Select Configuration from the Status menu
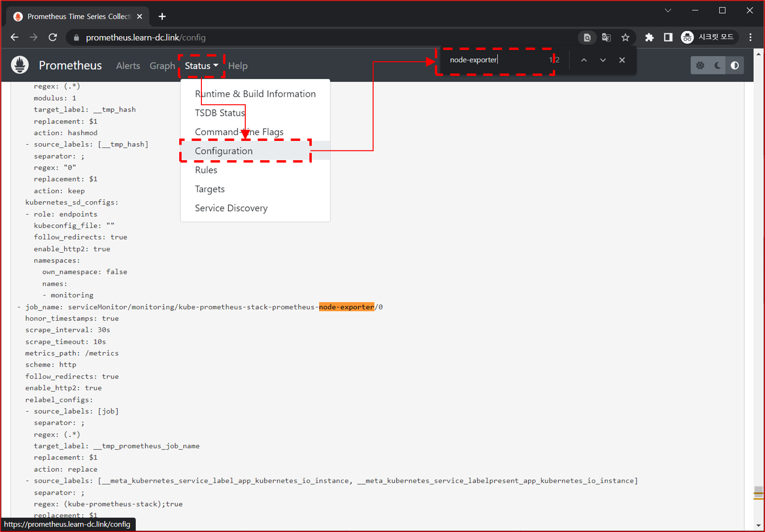Viewport: 765px width, 532px height. [224, 151]
